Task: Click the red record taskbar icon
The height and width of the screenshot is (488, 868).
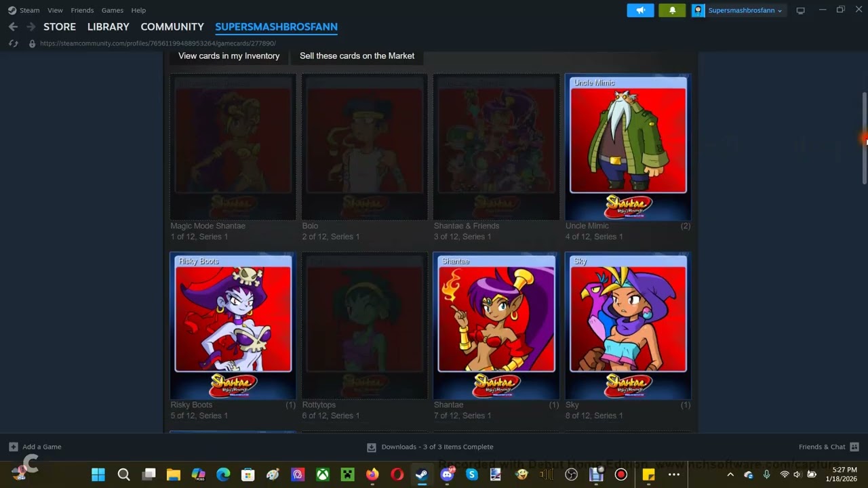Action: click(x=620, y=474)
